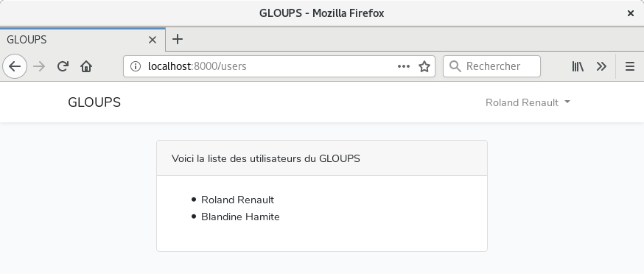Bookmark this page with the star

[x=424, y=66]
